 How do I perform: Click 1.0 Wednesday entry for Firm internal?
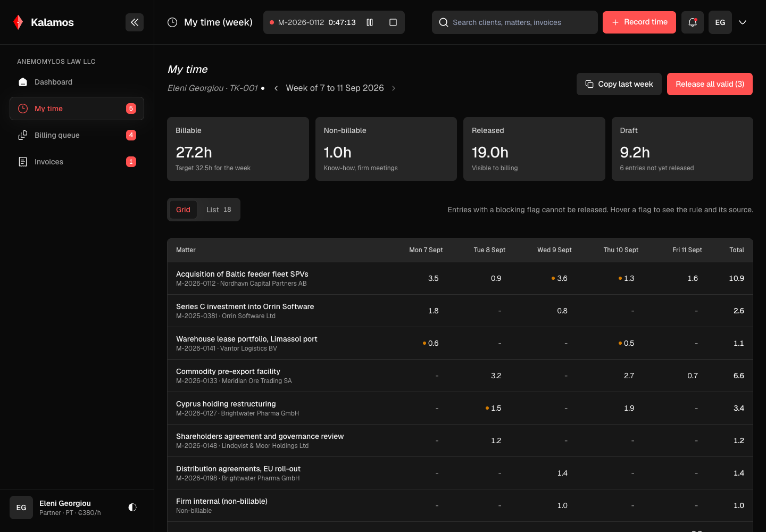pos(562,505)
